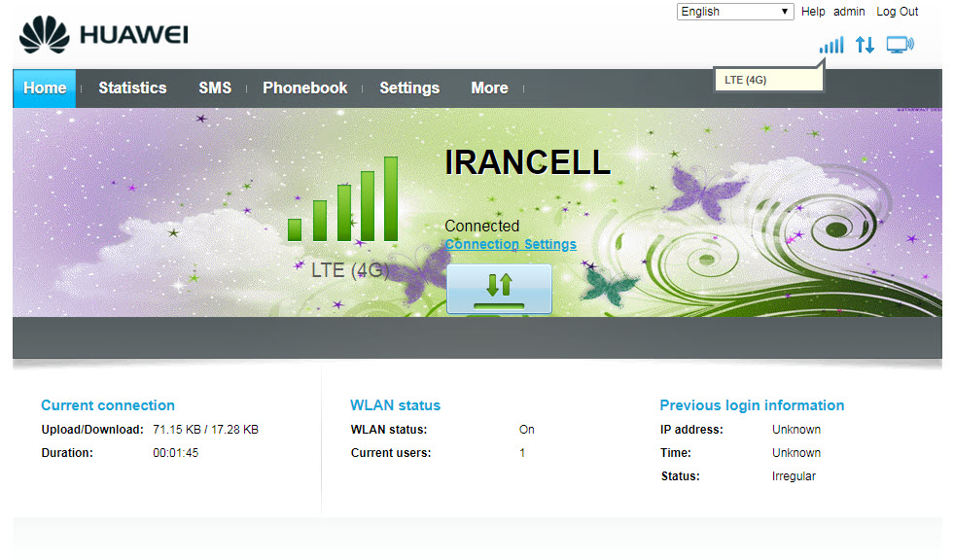
Task: Click the duration value 00:01:45
Action: coord(176,453)
